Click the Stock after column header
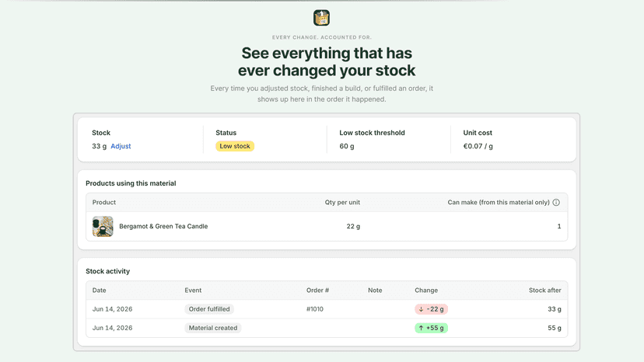 (x=544, y=291)
